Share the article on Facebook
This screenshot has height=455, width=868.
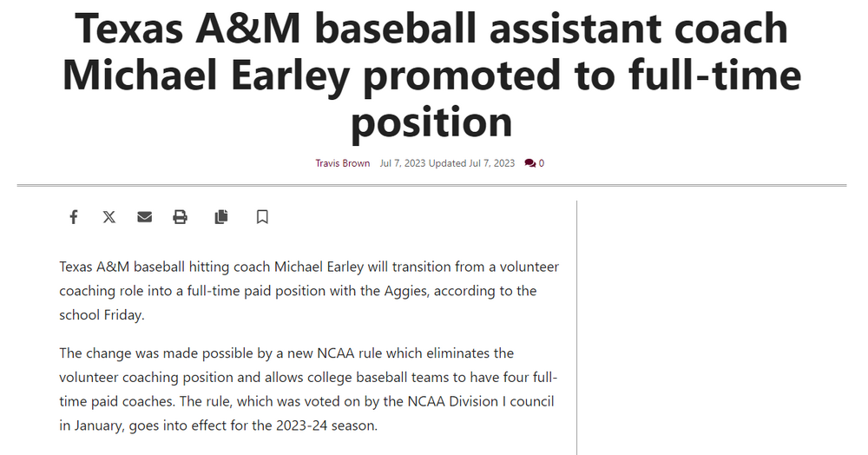click(74, 217)
